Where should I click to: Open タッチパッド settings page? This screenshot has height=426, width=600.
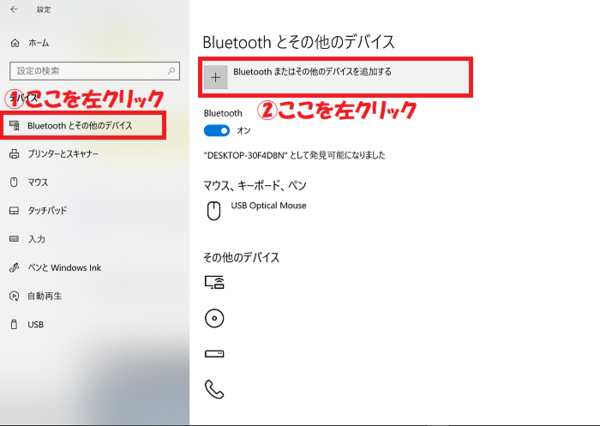point(47,211)
